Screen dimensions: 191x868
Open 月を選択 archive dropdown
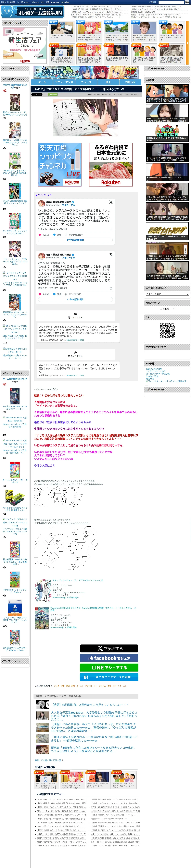pyautogui.click(x=167, y=309)
